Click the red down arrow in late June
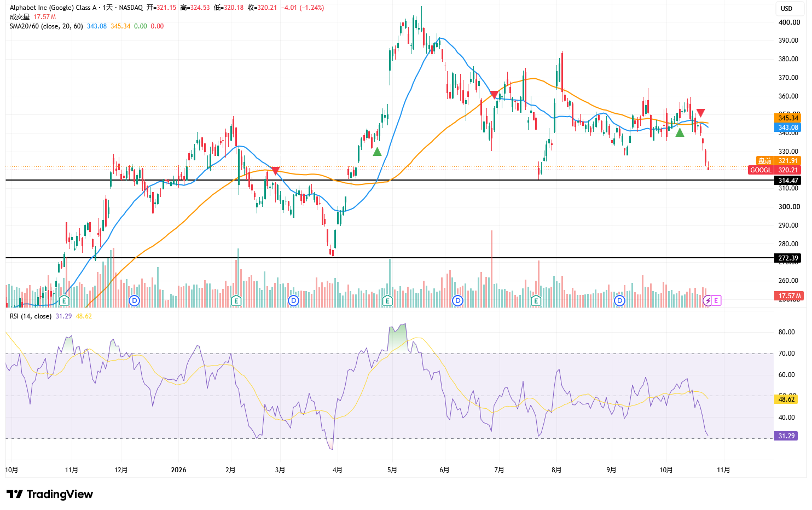 coord(494,95)
